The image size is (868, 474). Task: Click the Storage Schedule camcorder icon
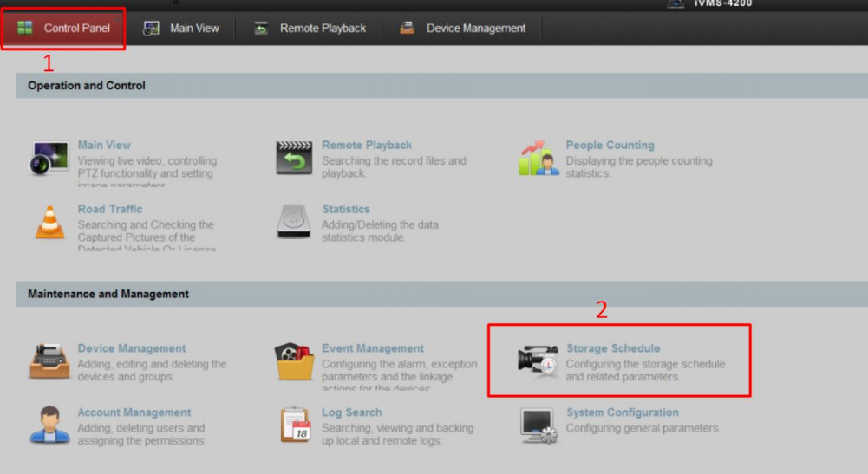point(538,361)
